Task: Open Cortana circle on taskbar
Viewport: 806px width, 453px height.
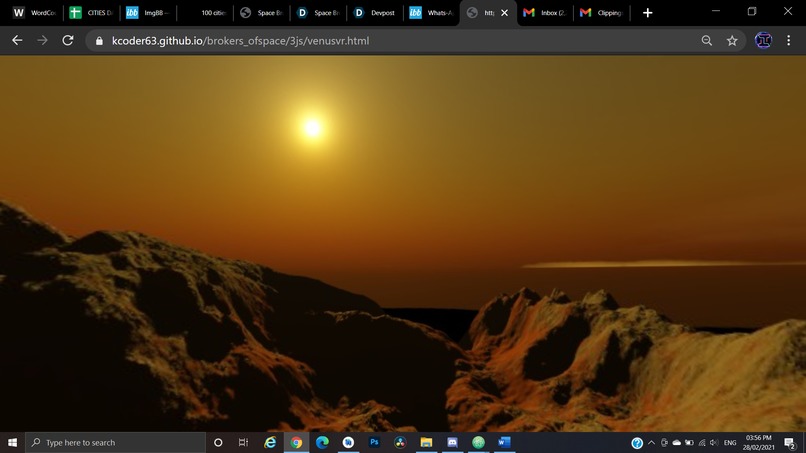Action: (218, 442)
